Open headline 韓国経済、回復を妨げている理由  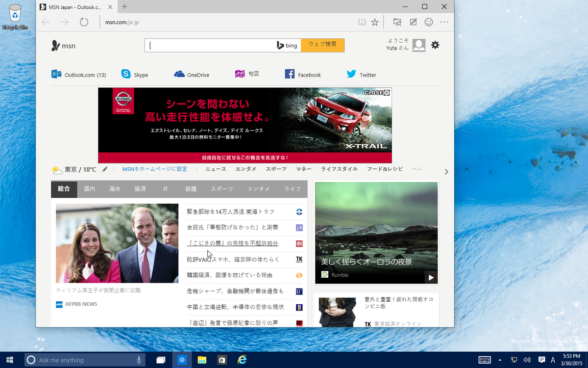tap(229, 275)
